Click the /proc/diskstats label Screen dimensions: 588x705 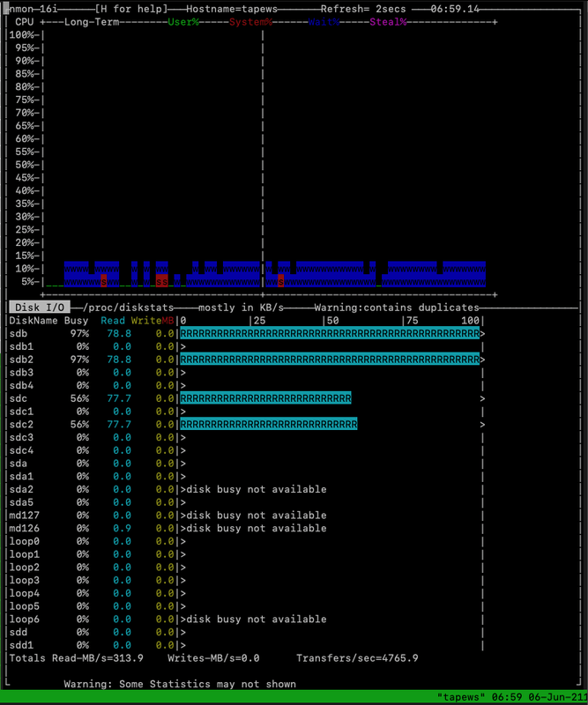pyautogui.click(x=128, y=308)
